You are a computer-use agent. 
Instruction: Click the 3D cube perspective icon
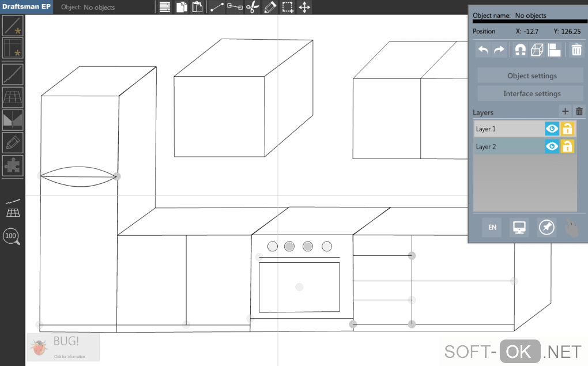[x=537, y=50]
